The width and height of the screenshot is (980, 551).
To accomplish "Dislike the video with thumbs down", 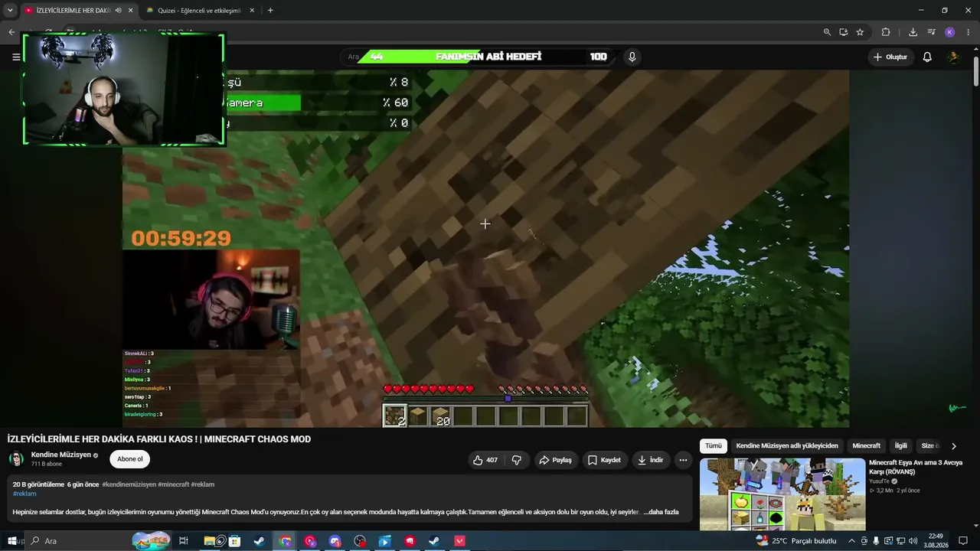I will [517, 460].
